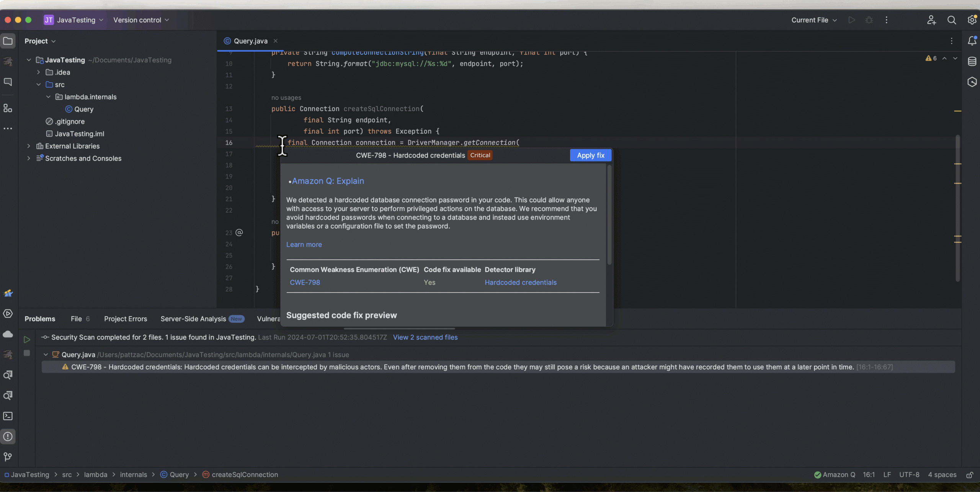Check the checkbox beside the Query.java scan result
Screen dimensions: 980x492
27,353
